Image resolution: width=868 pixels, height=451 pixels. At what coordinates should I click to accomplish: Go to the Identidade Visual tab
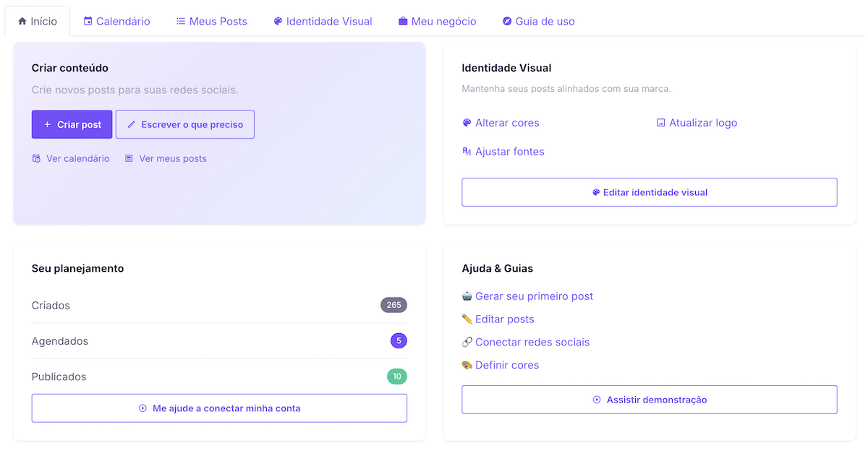[x=323, y=22]
